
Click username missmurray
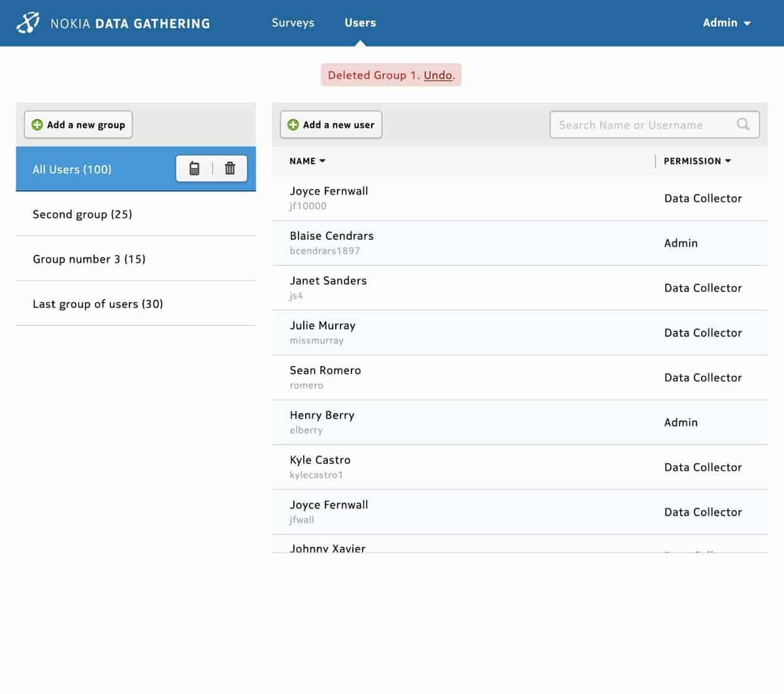click(x=316, y=340)
